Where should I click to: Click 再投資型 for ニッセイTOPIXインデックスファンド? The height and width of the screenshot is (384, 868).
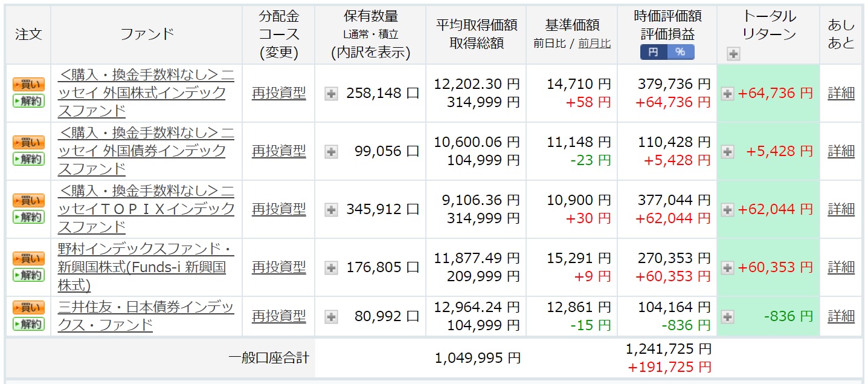(x=278, y=209)
